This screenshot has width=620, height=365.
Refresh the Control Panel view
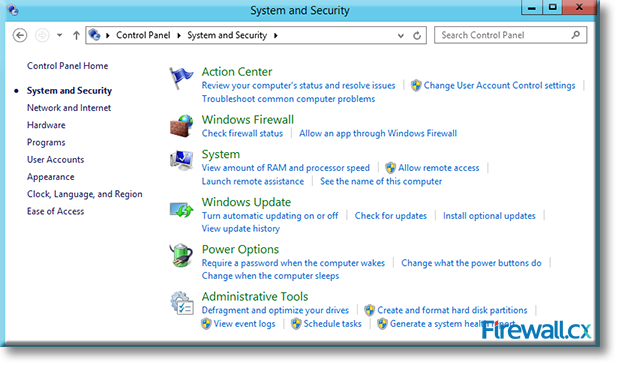[417, 36]
